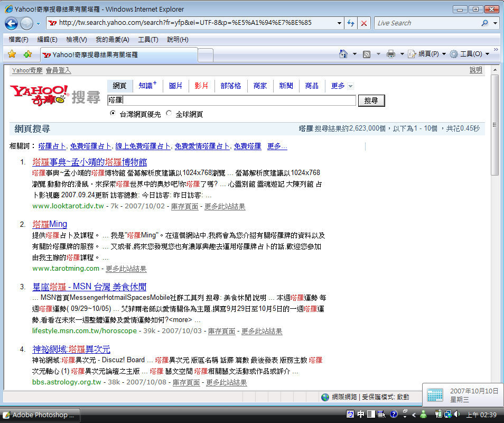Open 神祕網域:塔羅異次元 result
The image size is (504, 423).
click(x=71, y=349)
